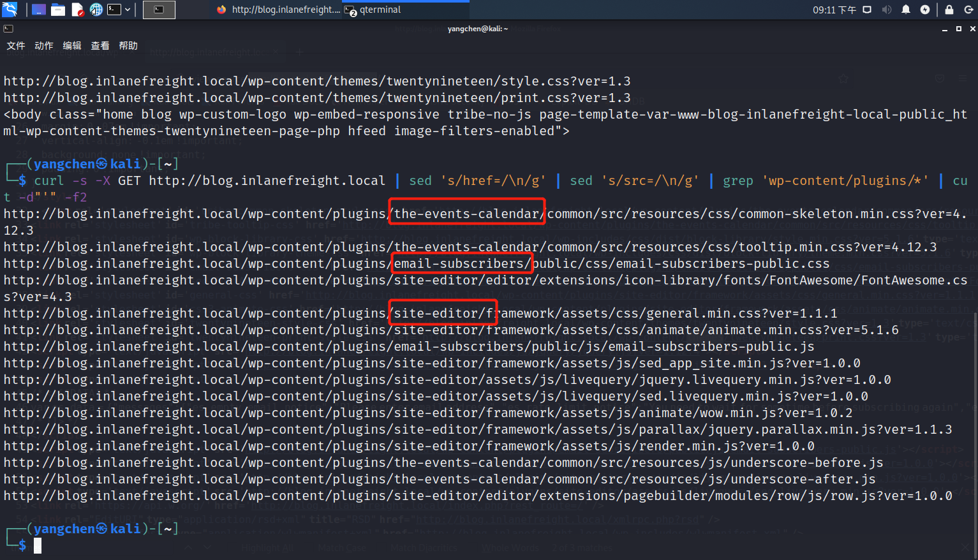Click the jquery.parallax.min.js?ver=1.1.3 URL line
978x560 pixels.
tap(478, 429)
